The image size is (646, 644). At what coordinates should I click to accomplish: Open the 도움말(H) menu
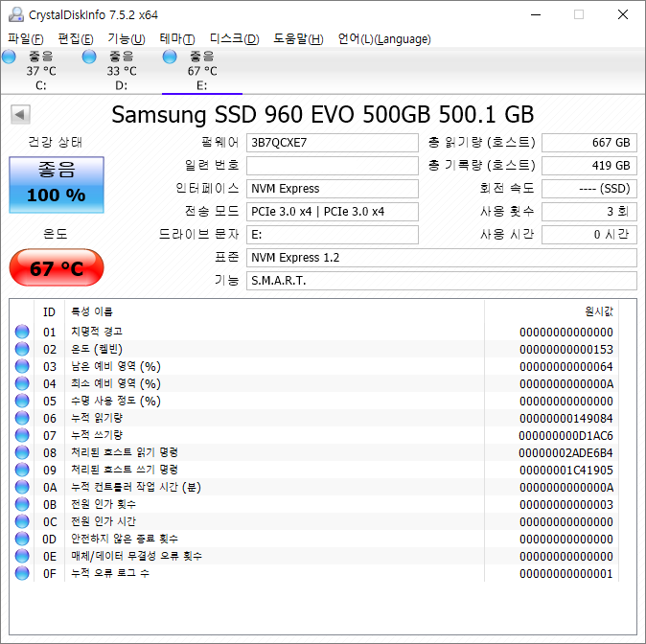click(x=299, y=39)
